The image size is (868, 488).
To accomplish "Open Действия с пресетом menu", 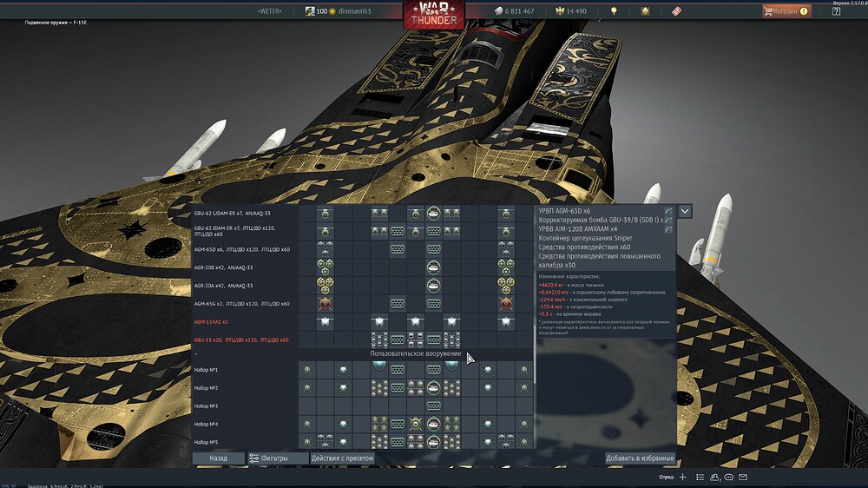I will pos(342,458).
